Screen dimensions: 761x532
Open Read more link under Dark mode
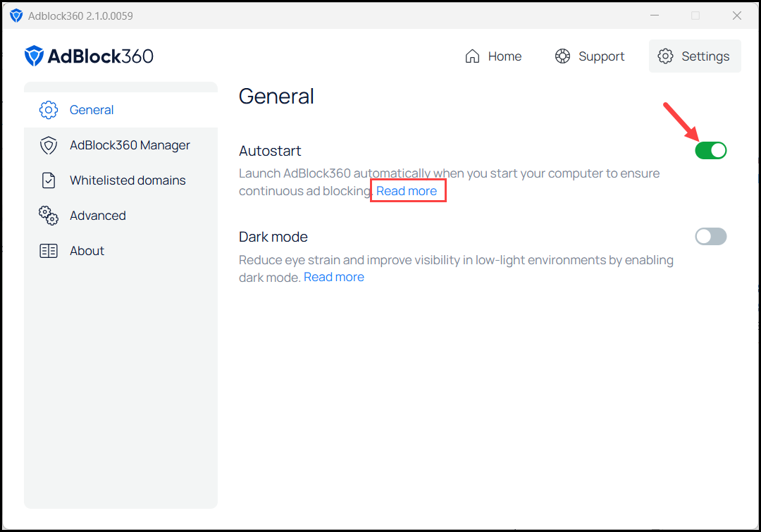(x=334, y=277)
